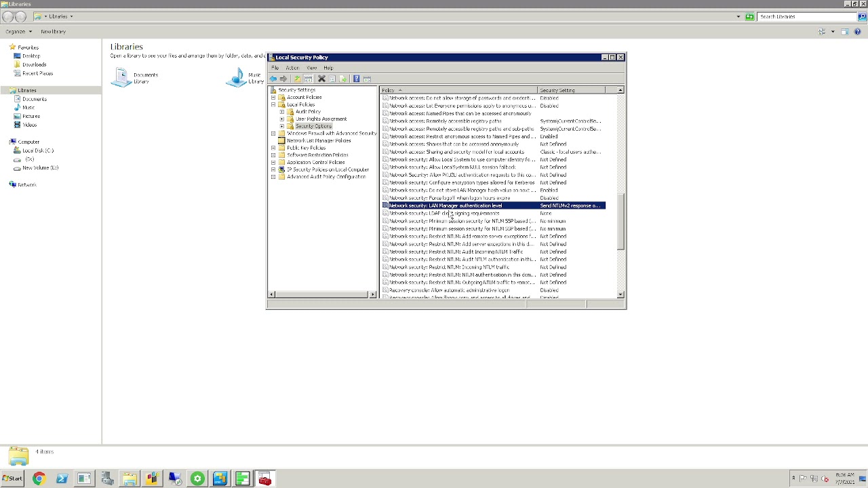
Task: Launch PowerShell from the taskbar
Action: point(62,479)
